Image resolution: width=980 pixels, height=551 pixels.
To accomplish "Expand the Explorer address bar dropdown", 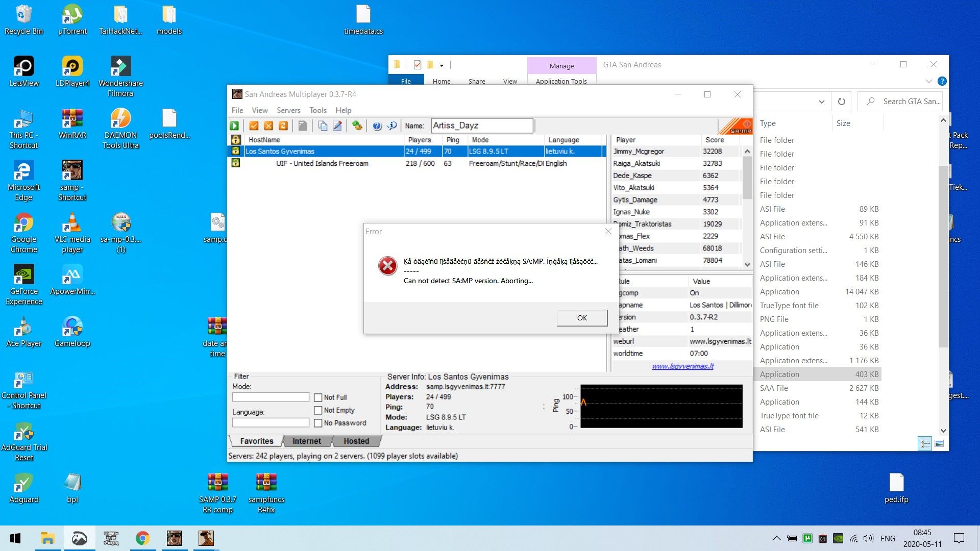I will coord(821,102).
